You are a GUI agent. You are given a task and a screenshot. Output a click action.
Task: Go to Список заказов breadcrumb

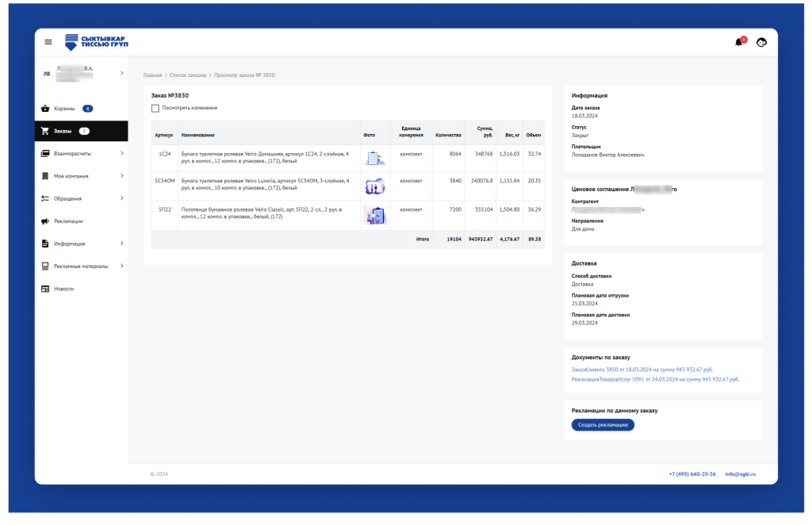pyautogui.click(x=188, y=75)
